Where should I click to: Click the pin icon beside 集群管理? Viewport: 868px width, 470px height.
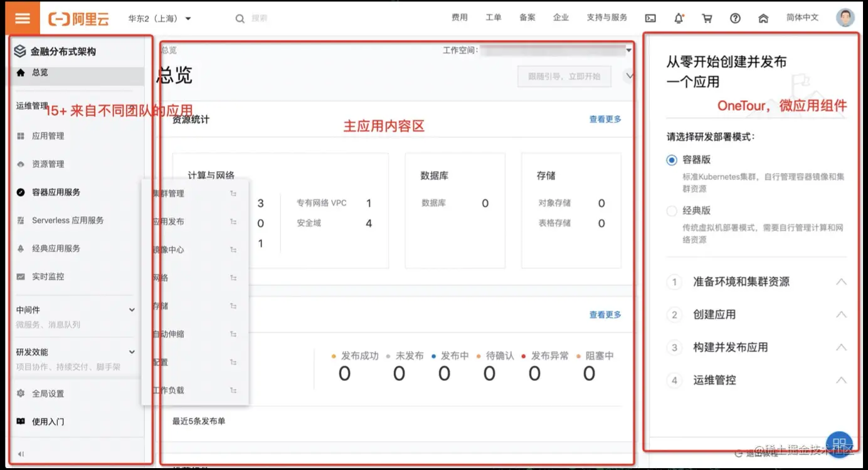pyautogui.click(x=233, y=194)
